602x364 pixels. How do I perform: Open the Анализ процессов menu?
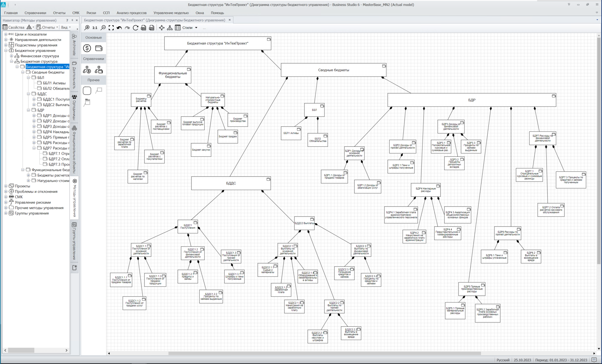point(131,13)
